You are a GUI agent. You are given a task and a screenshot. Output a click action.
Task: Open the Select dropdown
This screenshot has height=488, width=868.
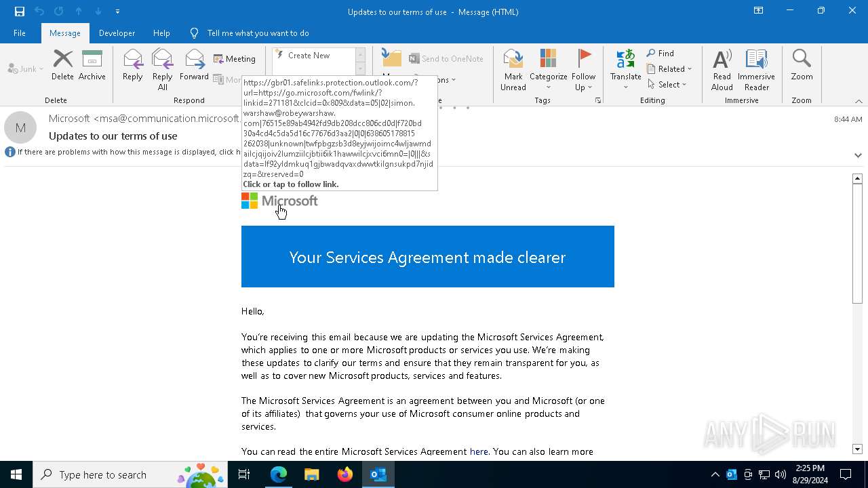pyautogui.click(x=667, y=85)
